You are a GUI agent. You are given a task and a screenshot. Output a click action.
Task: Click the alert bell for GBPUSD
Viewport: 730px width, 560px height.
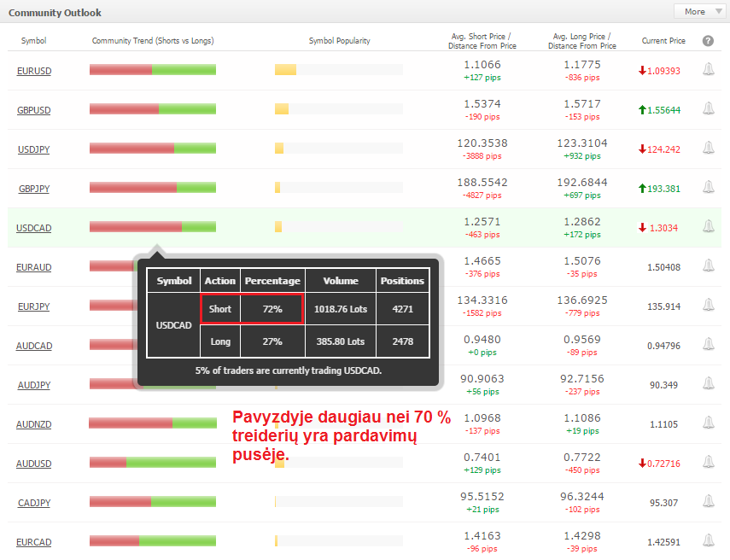pyautogui.click(x=708, y=109)
